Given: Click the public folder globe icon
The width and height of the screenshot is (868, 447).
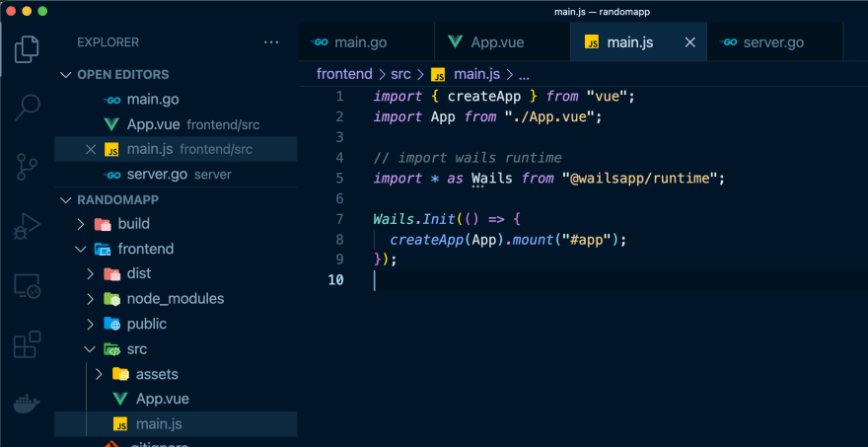Looking at the screenshot, I should (111, 324).
